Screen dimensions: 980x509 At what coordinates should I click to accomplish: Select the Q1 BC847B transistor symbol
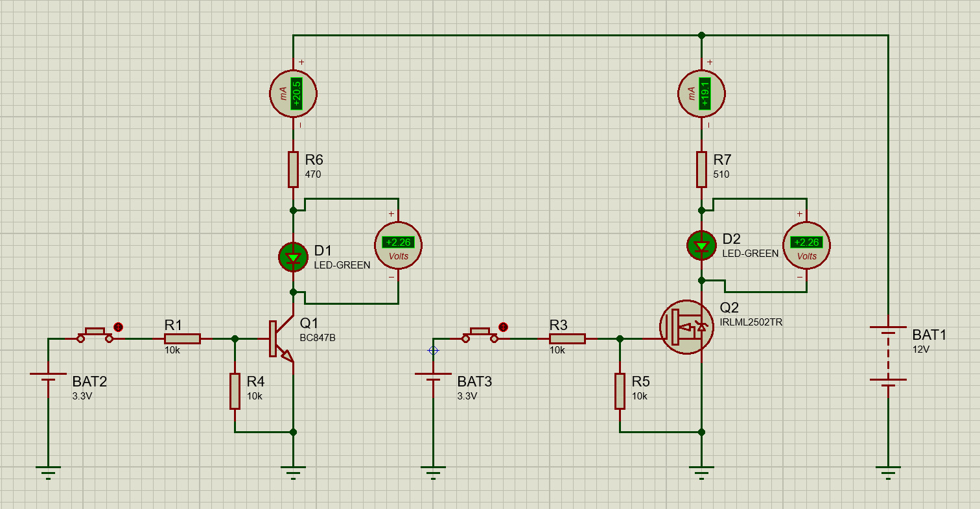point(281,339)
